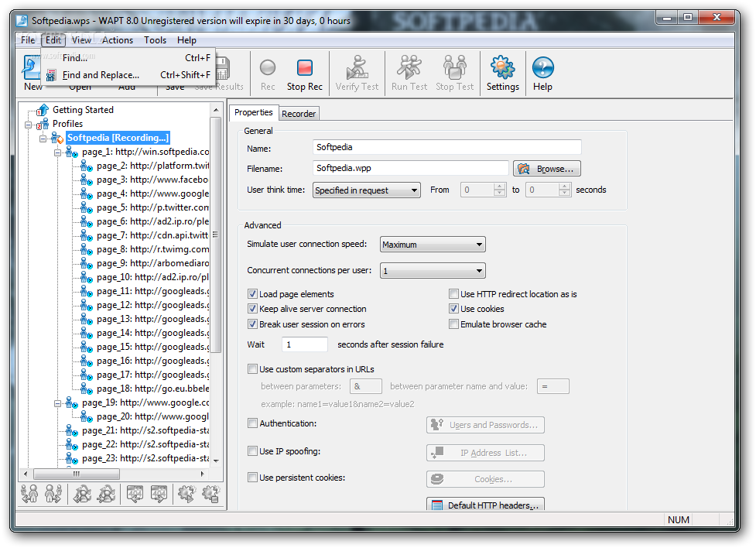
Task: Increase the From seconds stepper value
Action: [500, 187]
